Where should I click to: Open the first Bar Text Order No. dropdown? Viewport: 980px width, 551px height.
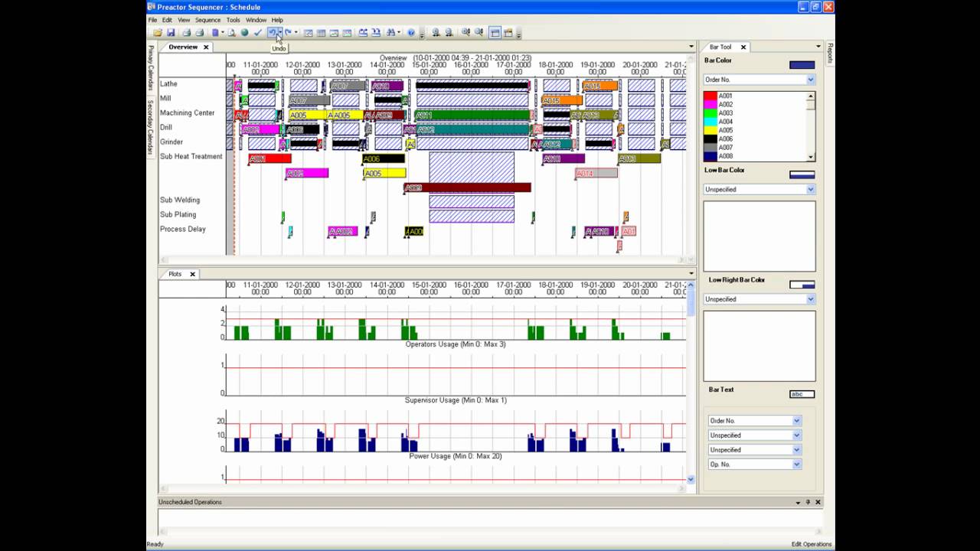point(796,421)
